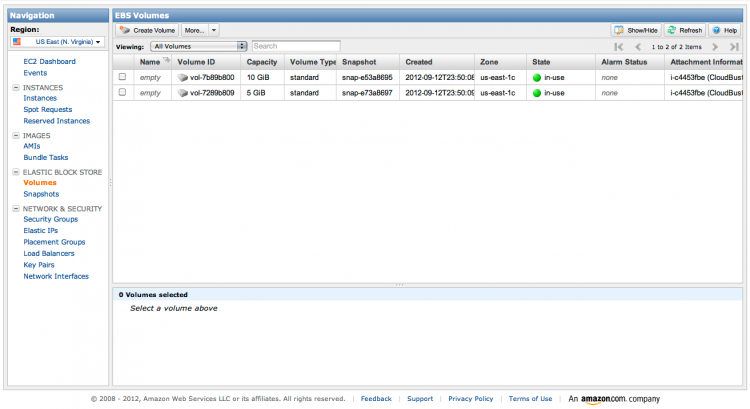Click snapshot snap-e73a8697 cell
Viewport: 750px width, 409px height.
[367, 93]
